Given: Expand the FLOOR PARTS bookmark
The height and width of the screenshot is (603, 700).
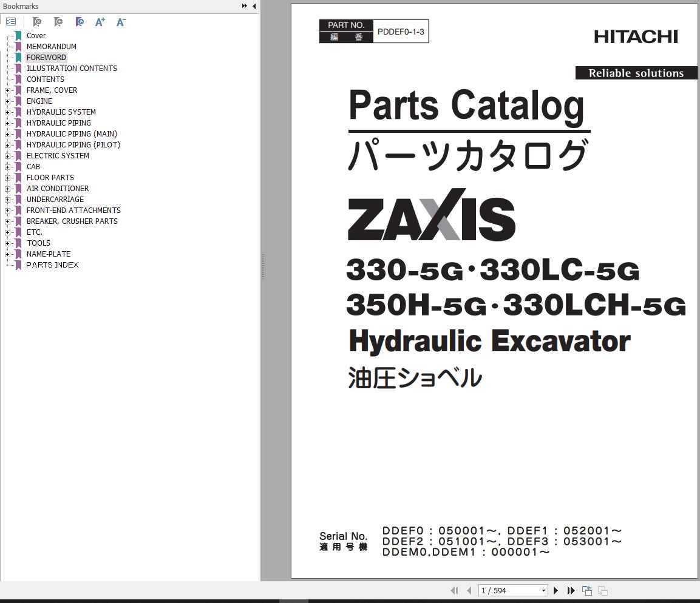Looking at the screenshot, I should [x=7, y=178].
